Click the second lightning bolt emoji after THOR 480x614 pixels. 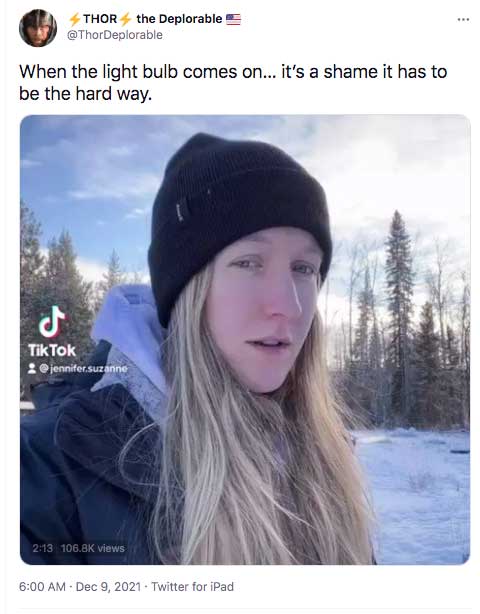click(125, 19)
